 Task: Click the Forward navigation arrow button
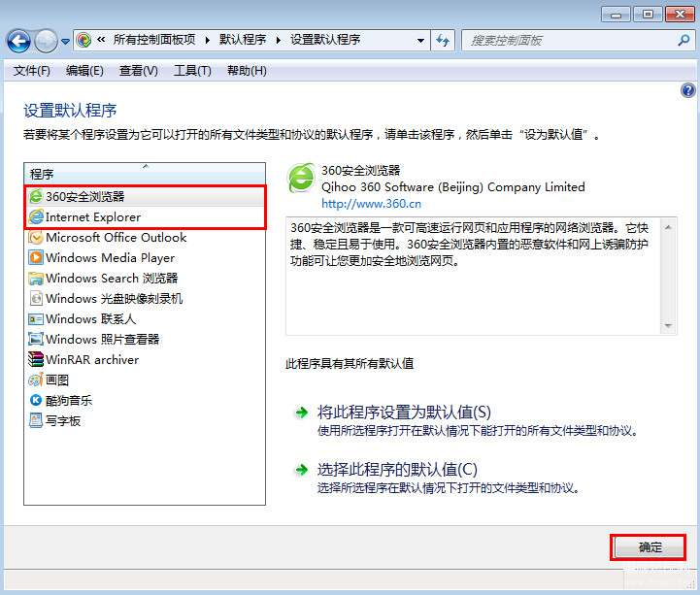pyautogui.click(x=46, y=41)
